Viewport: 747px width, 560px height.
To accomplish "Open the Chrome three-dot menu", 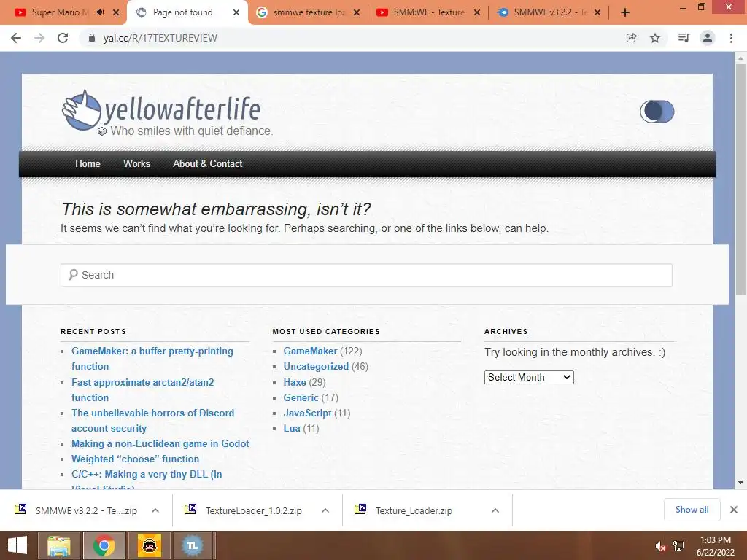I will tap(731, 38).
